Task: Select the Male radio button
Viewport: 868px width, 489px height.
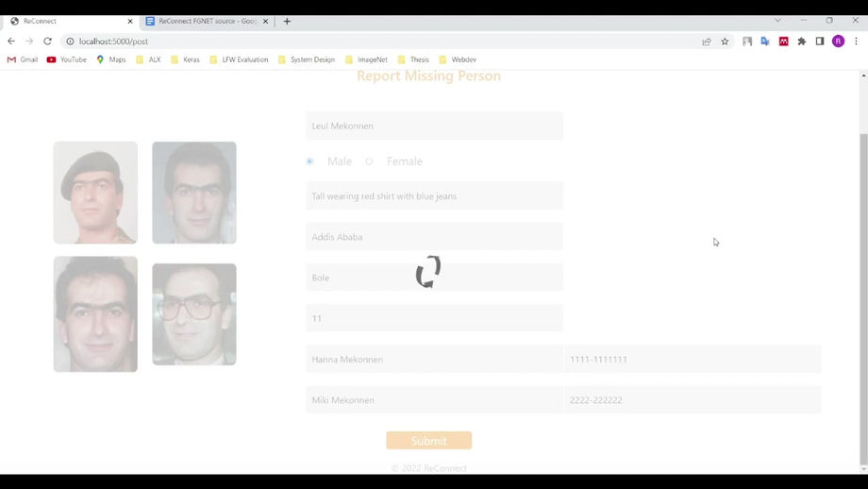Action: click(310, 161)
